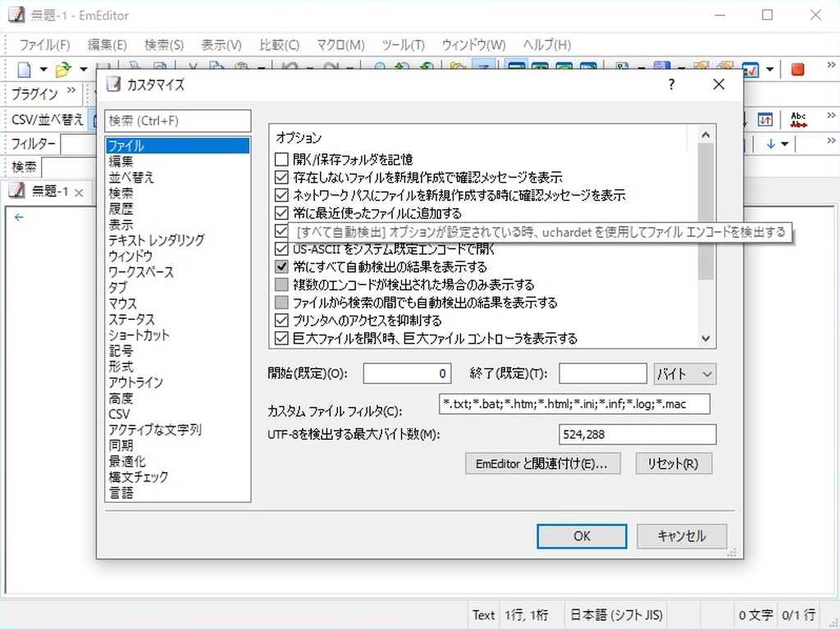Click the highlighted syntax check toolbar icon
The height and width of the screenshot is (629, 840).
[x=751, y=71]
